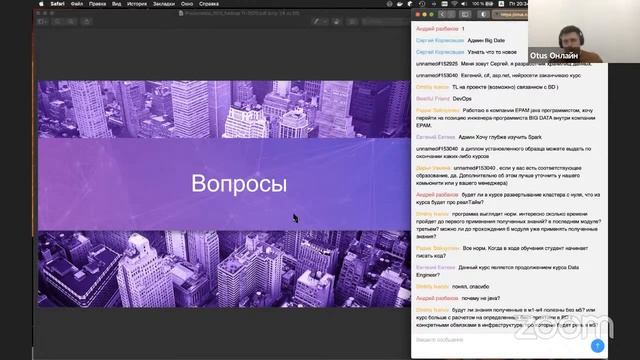This screenshot has height=360, width=640.
Task: Toggle the sidebar button in the chat browser window
Action: pyautogui.click(x=465, y=14)
